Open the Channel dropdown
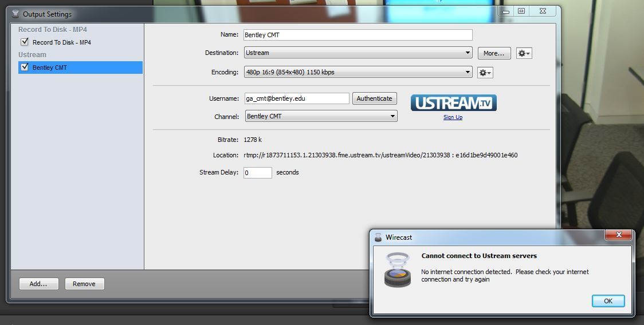This screenshot has height=325, width=644. [321, 116]
